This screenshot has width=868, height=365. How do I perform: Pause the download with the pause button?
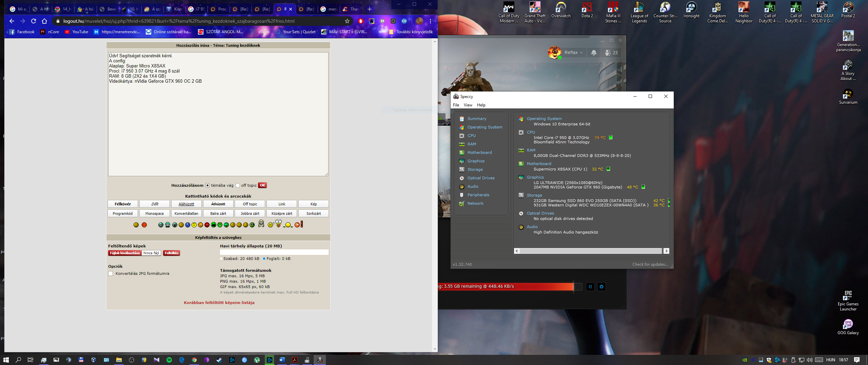(590, 287)
